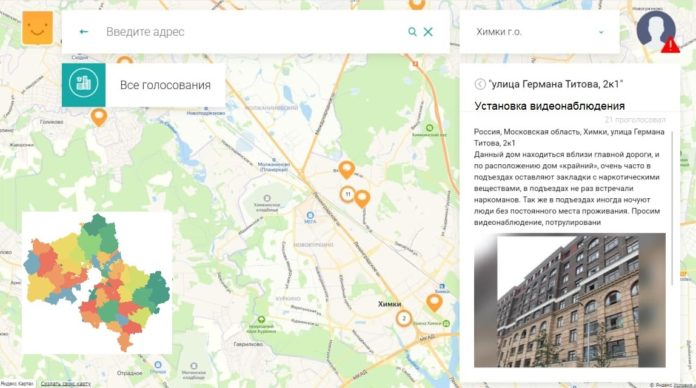696x388 pixels.
Task: Click the 'Создать свою карту' link
Action: (66, 384)
